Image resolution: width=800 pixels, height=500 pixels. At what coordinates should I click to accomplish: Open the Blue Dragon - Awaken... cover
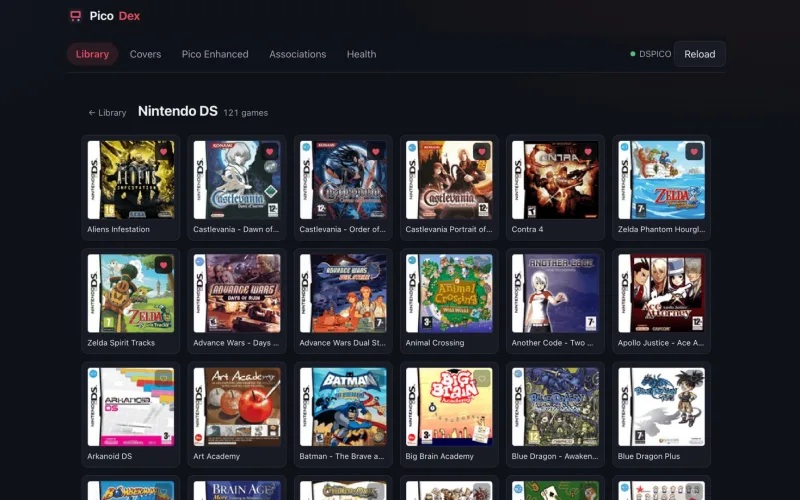(555, 406)
